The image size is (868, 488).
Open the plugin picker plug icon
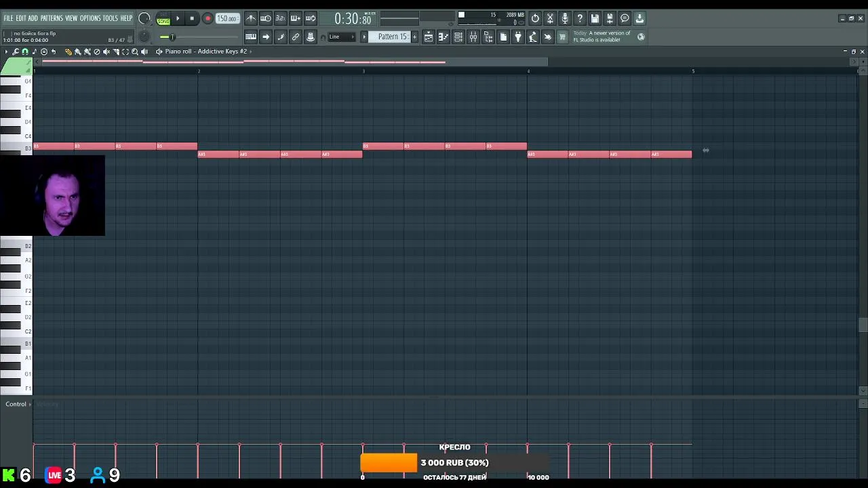click(x=518, y=37)
